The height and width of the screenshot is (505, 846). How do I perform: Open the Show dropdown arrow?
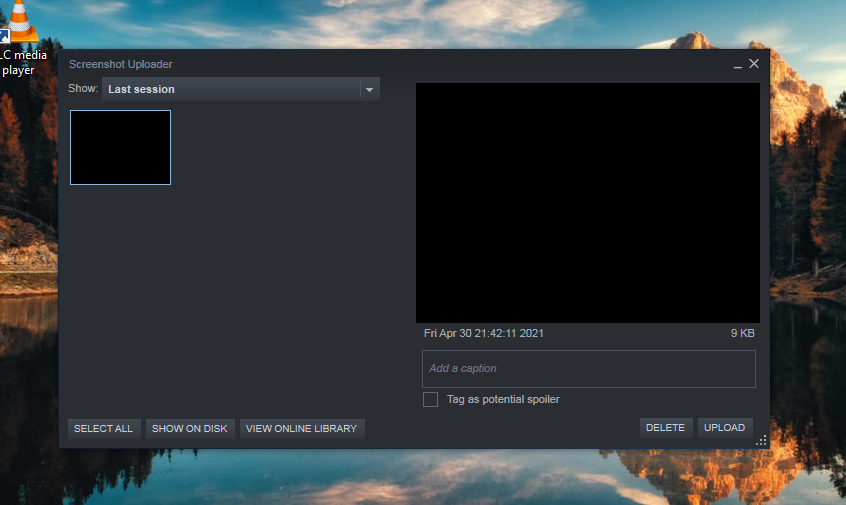370,90
